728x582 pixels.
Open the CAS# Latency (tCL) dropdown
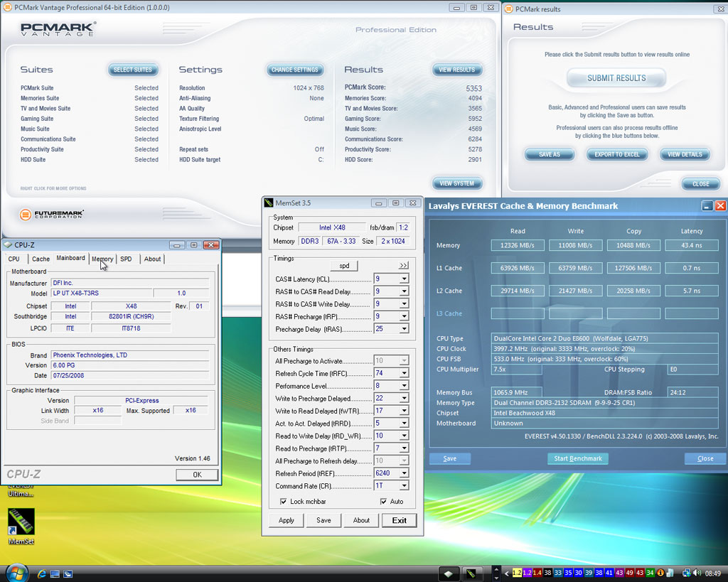pos(404,279)
